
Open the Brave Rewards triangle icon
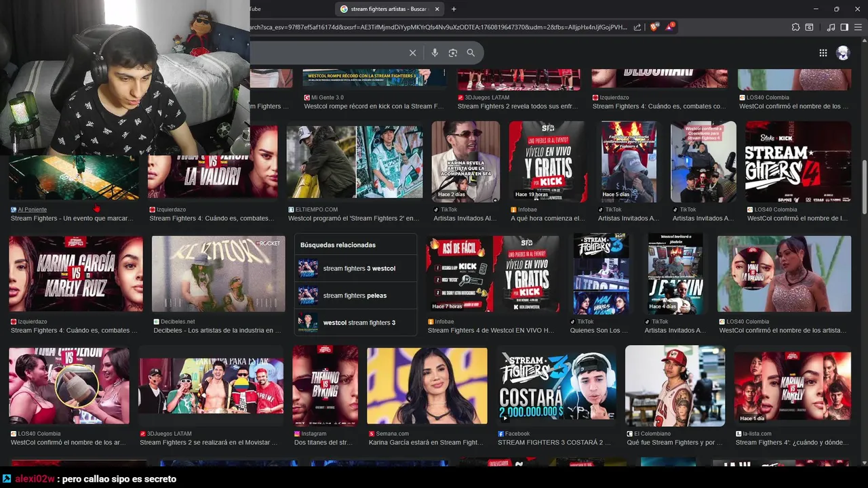coord(670,27)
